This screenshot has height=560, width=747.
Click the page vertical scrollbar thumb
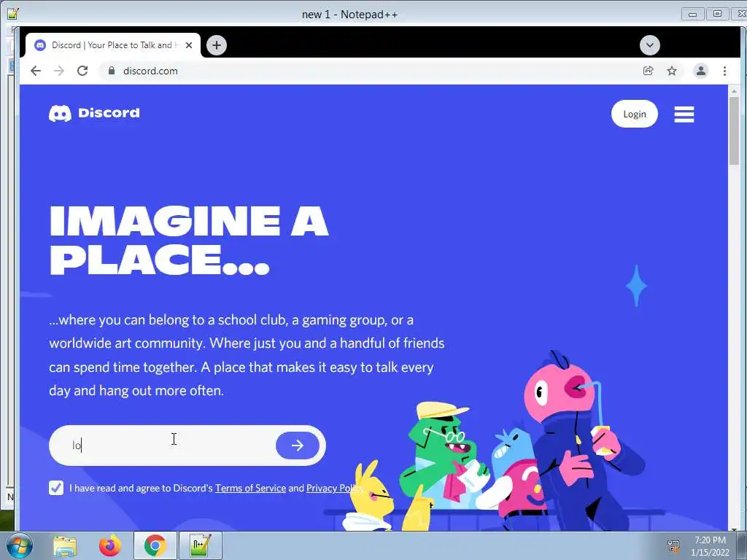point(734,130)
